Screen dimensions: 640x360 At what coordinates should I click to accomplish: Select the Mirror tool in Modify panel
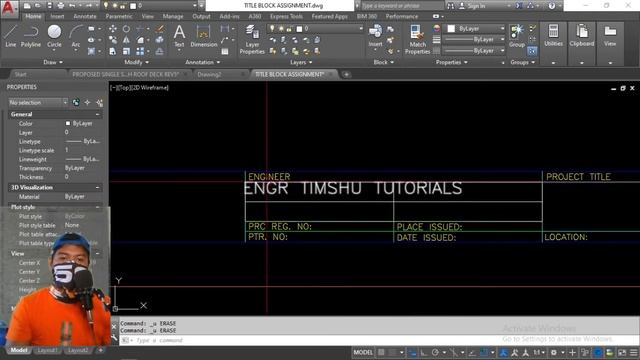click(x=126, y=40)
